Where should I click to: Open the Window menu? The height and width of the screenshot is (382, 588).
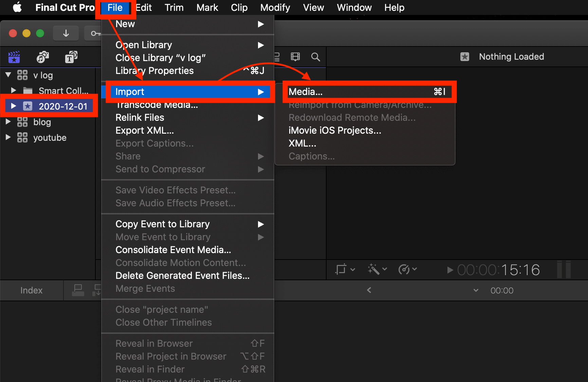(354, 7)
